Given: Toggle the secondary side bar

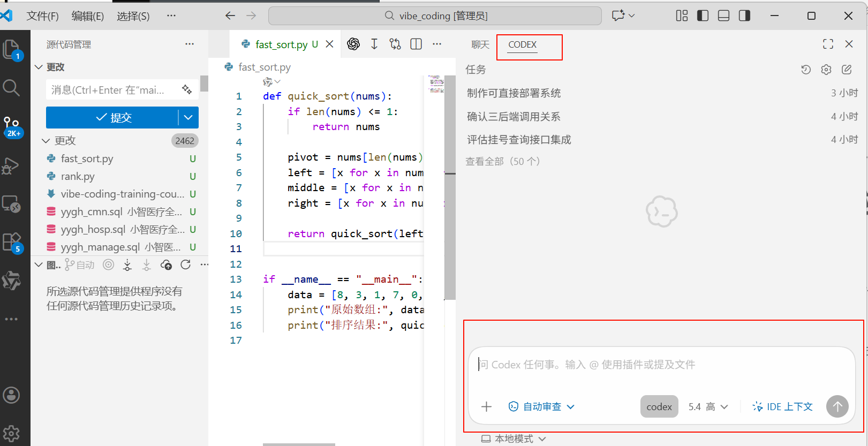Looking at the screenshot, I should tap(744, 16).
